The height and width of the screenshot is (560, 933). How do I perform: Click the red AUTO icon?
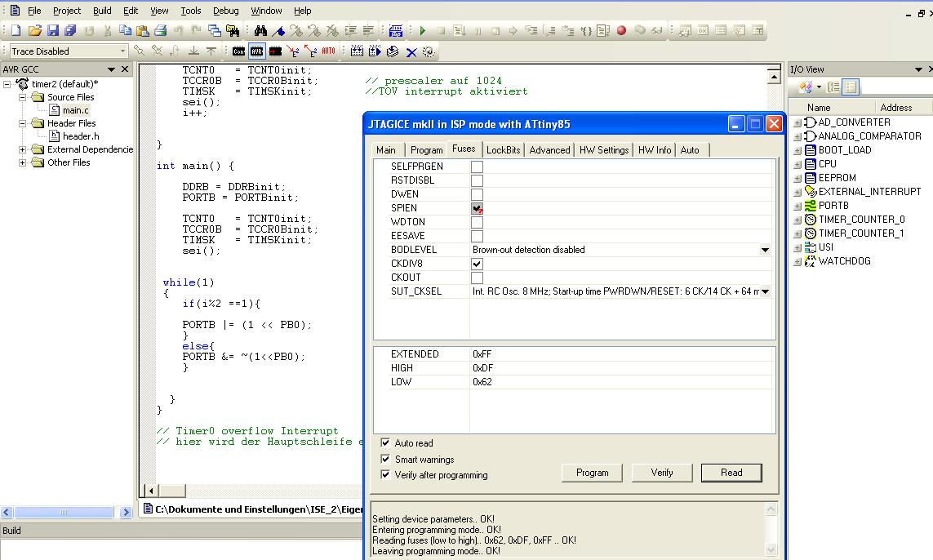pos(328,51)
